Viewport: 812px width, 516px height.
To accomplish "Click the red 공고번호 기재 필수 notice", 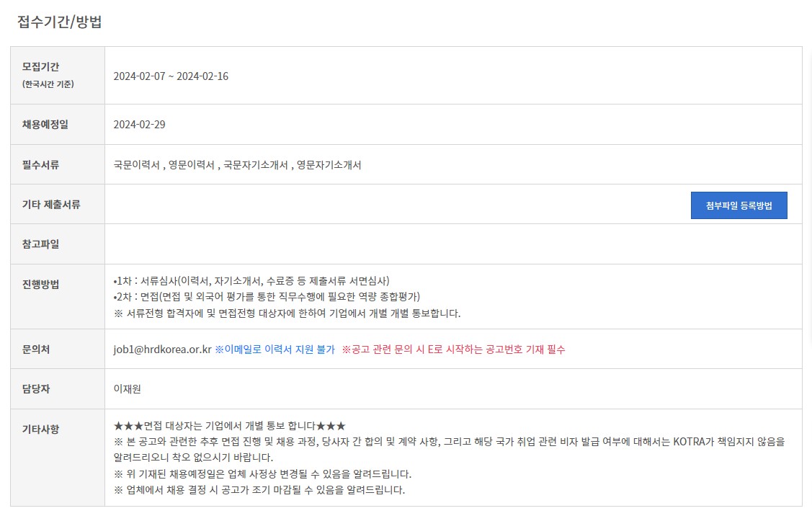I will click(x=453, y=350).
